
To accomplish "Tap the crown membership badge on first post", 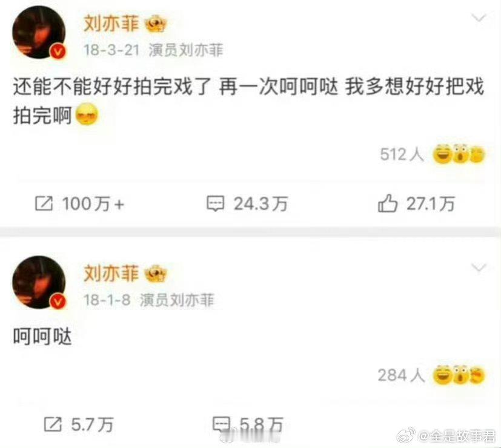I will point(156,24).
